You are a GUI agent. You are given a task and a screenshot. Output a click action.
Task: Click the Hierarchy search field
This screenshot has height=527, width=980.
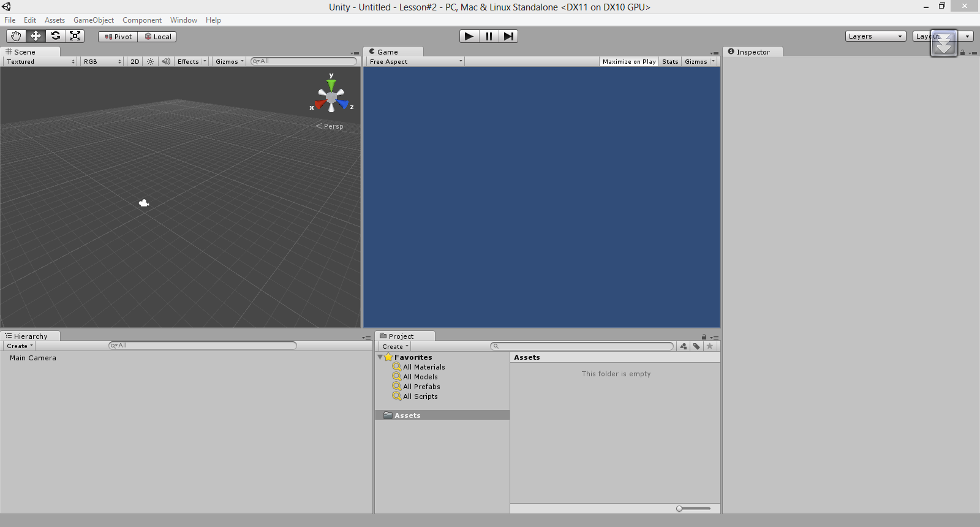point(203,346)
